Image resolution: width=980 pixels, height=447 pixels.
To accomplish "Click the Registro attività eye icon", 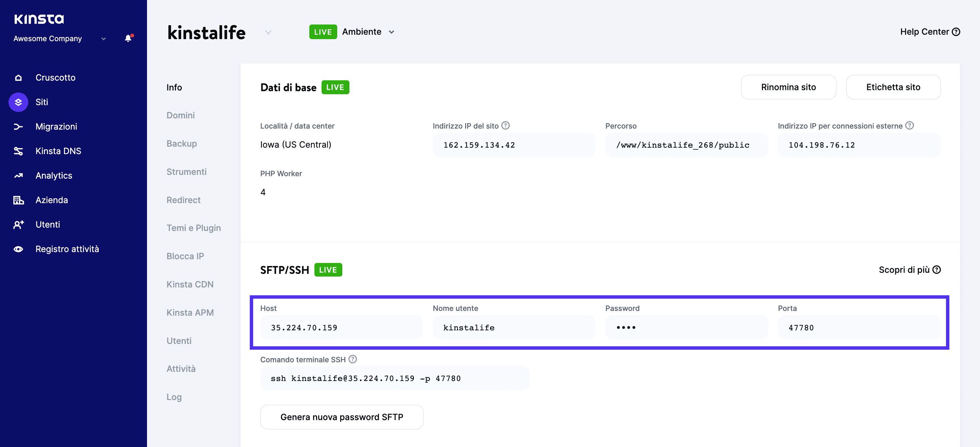I will click(18, 249).
